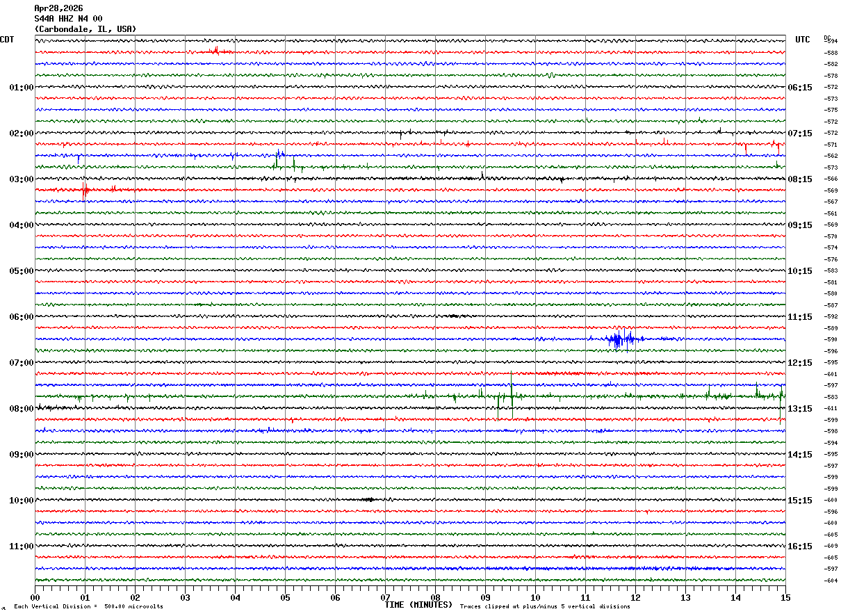
Task: Click the (Carbondale, IL, USA) location text
Action: coord(85,29)
